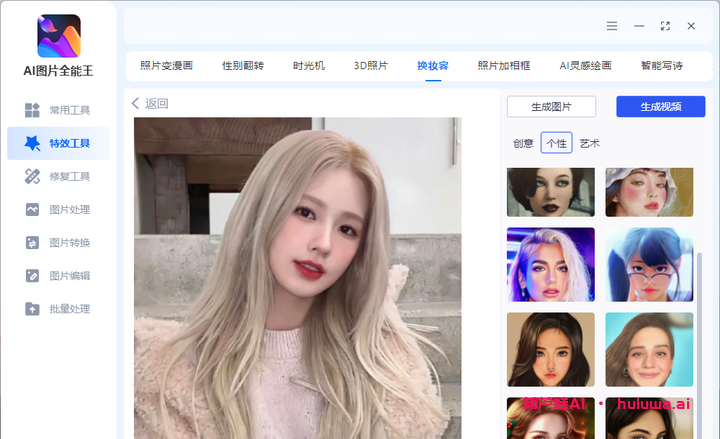Choose the dark-haired thumbnail under huluwa.ai

click(x=649, y=418)
